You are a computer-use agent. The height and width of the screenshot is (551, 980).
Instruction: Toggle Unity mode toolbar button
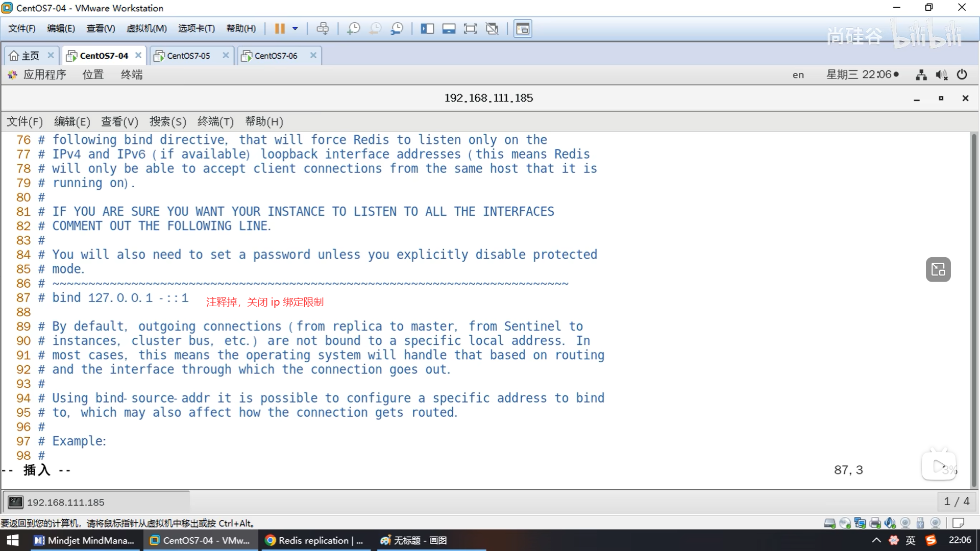click(x=492, y=29)
